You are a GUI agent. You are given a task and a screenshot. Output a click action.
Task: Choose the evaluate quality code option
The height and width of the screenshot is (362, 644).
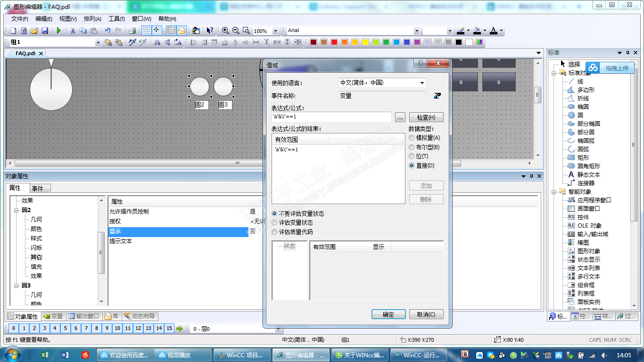(275, 232)
